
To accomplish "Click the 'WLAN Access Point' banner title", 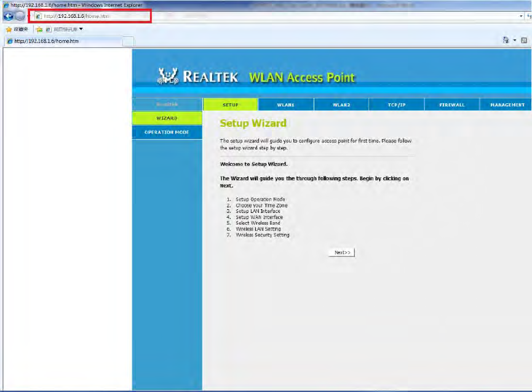I will coord(302,78).
